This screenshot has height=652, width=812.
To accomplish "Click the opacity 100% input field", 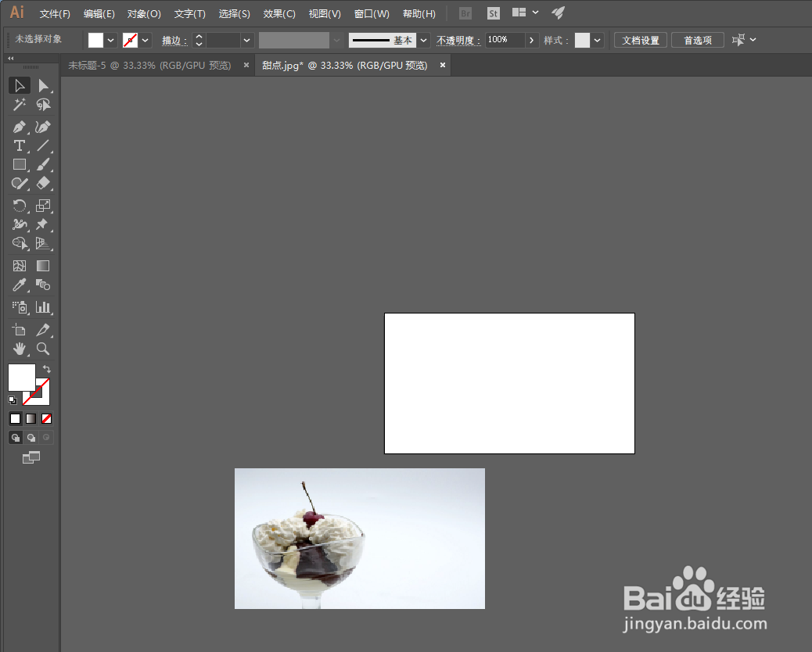I will [505, 40].
